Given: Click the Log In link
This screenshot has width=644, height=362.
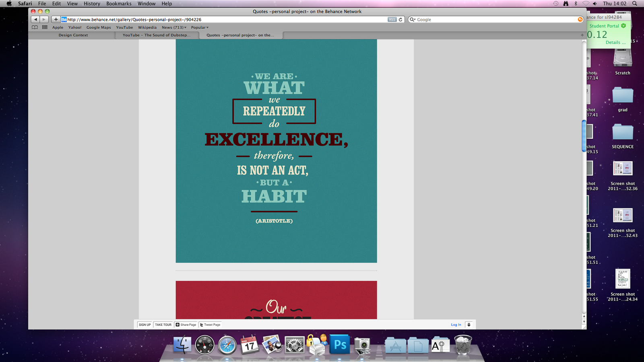Looking at the screenshot, I should (x=456, y=325).
